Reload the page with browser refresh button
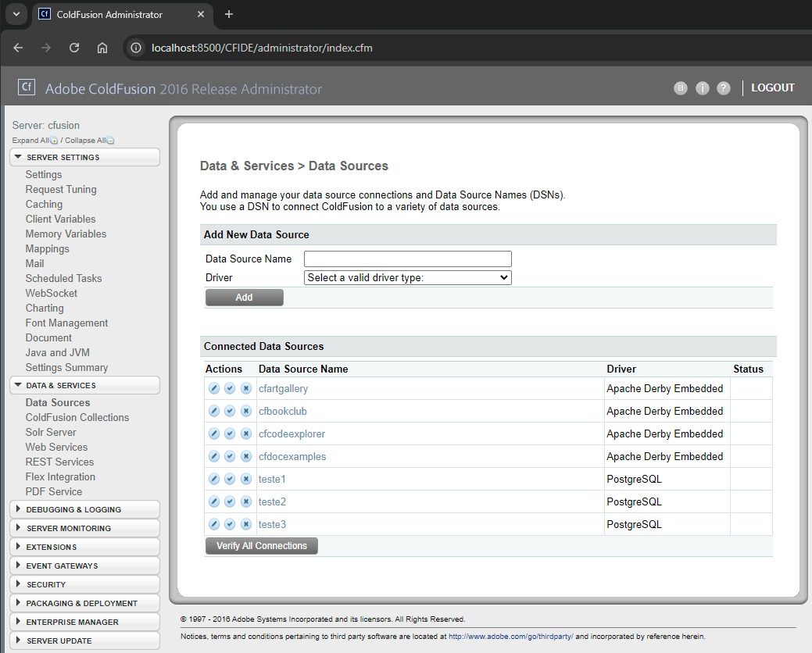The width and height of the screenshot is (812, 653). tap(74, 48)
